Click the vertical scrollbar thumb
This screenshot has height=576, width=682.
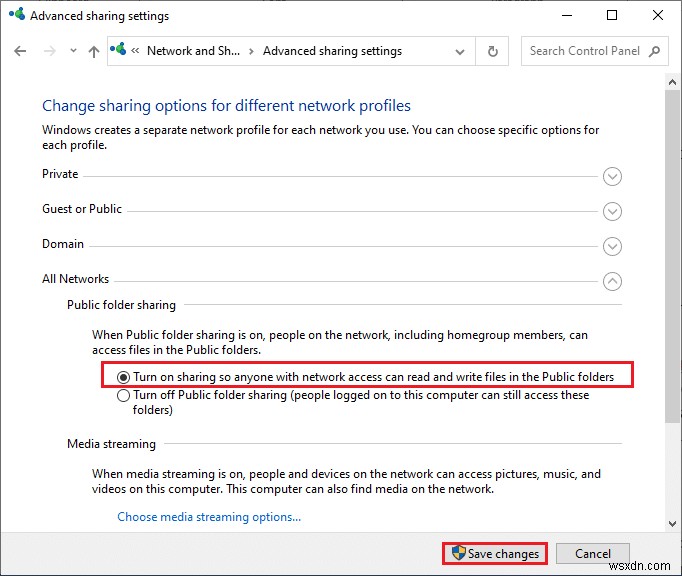pyautogui.click(x=672, y=256)
